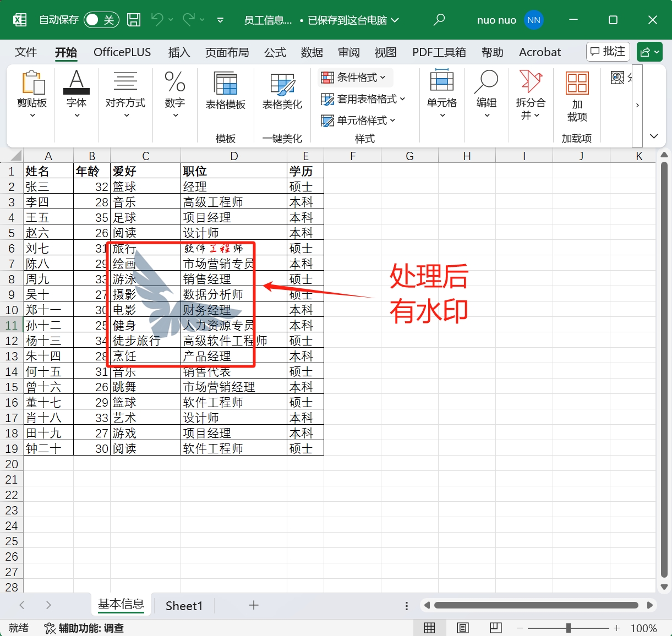Switch to the 插入 ribbon tab
This screenshot has height=636, width=672.
point(179,52)
